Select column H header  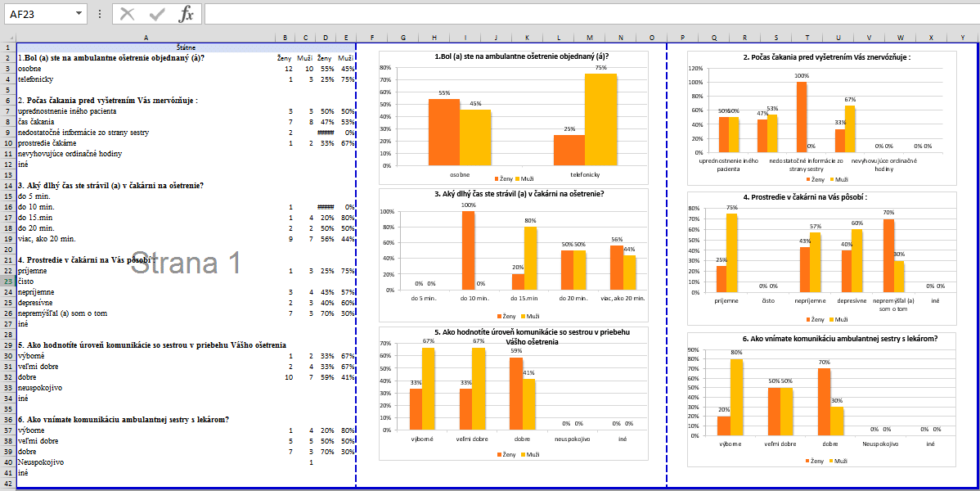click(x=434, y=38)
